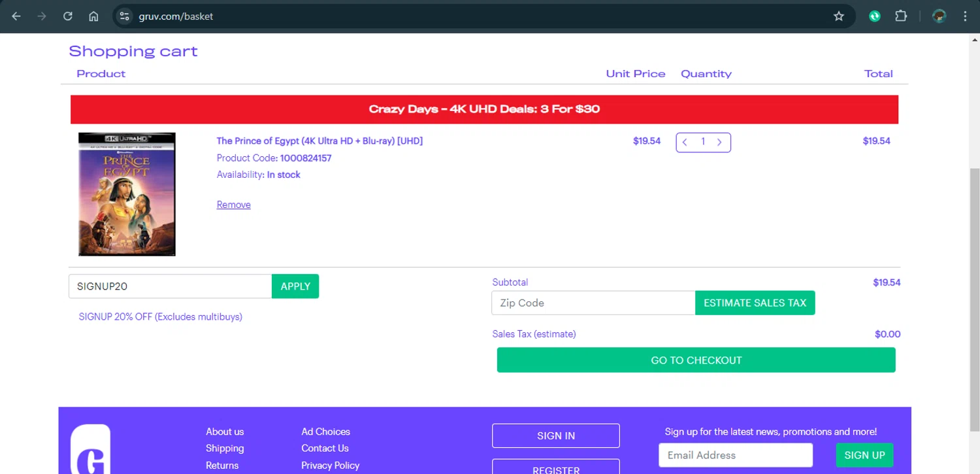Increase quantity with the right chevron
The height and width of the screenshot is (474, 980).
pos(719,142)
